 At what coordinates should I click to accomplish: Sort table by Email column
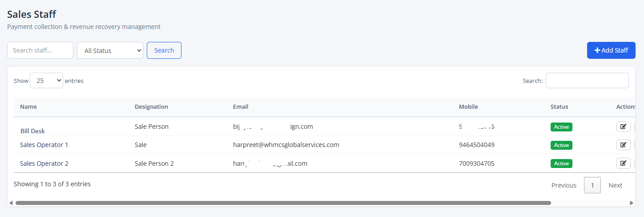[x=241, y=106]
